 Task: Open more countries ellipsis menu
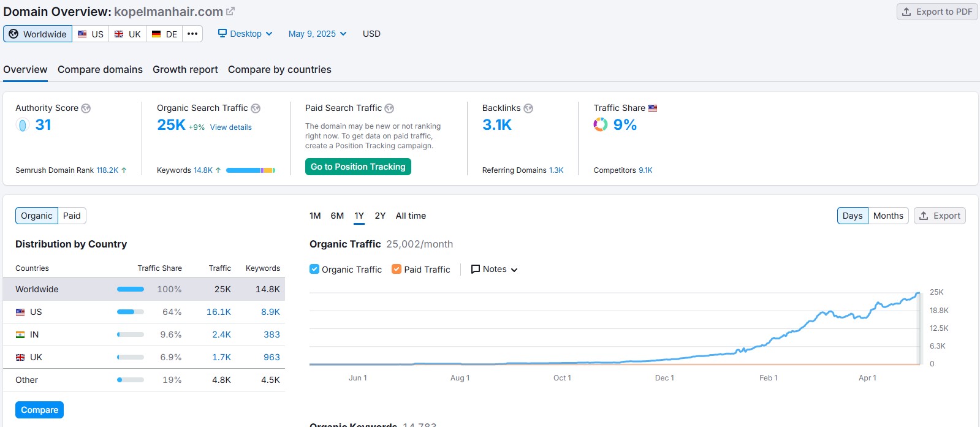pyautogui.click(x=192, y=34)
